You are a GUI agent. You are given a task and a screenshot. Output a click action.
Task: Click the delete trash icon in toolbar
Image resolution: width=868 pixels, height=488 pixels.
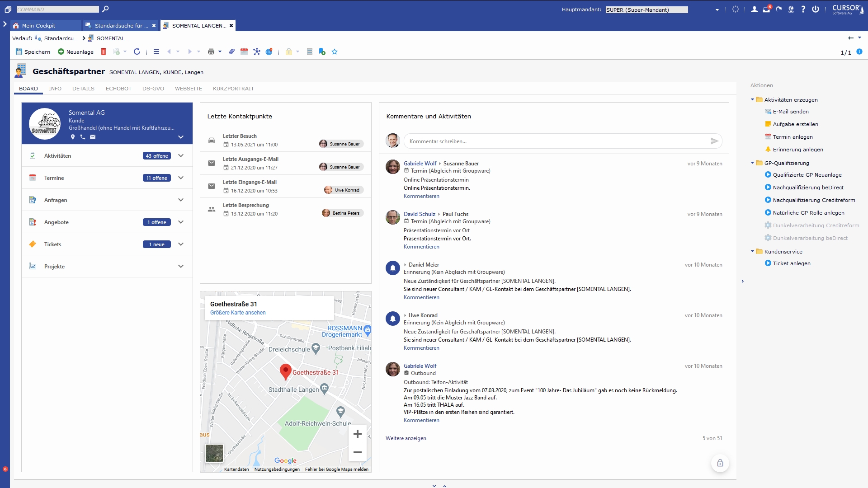click(x=104, y=52)
